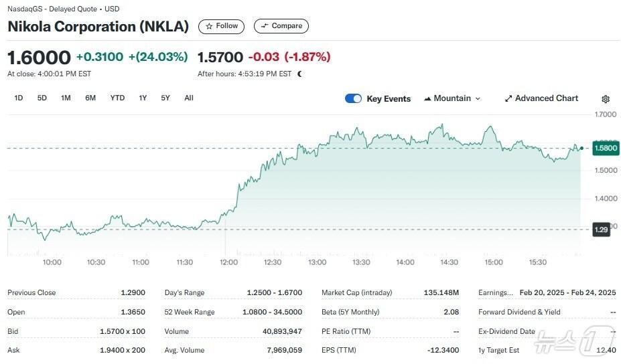Click the compare arrows icon

pyautogui.click(x=265, y=26)
